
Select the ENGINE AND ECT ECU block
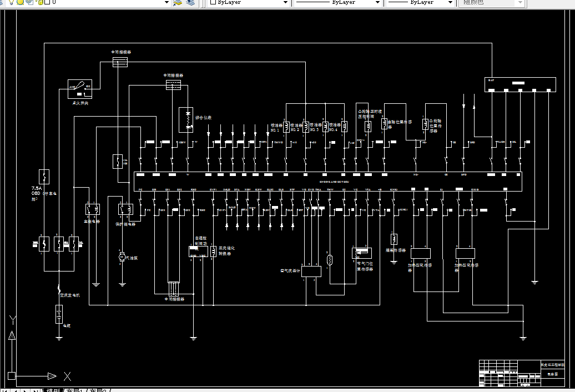pyautogui.click(x=328, y=182)
